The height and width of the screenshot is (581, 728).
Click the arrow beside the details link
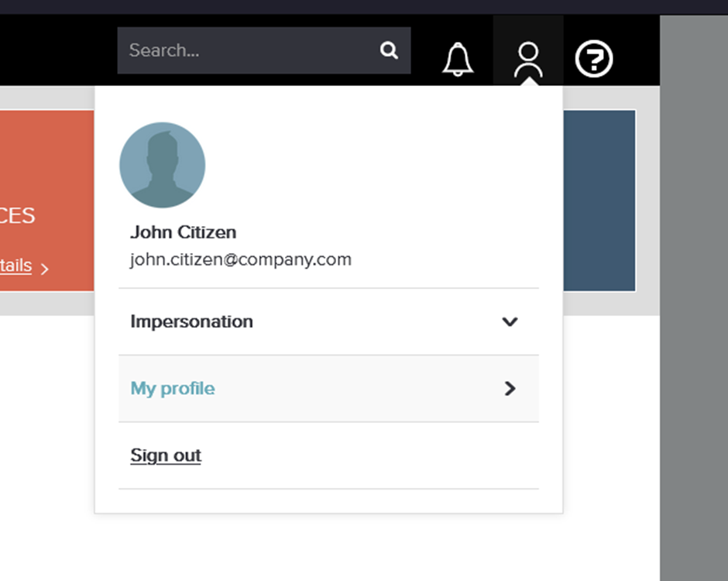click(x=45, y=269)
